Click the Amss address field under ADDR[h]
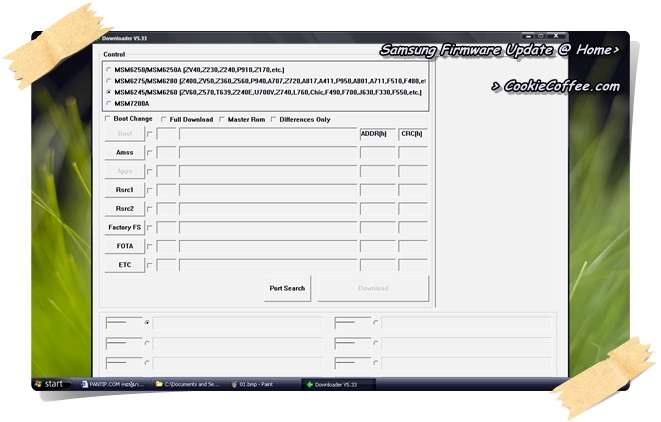Screen dimensions: 661x422 click(378, 153)
